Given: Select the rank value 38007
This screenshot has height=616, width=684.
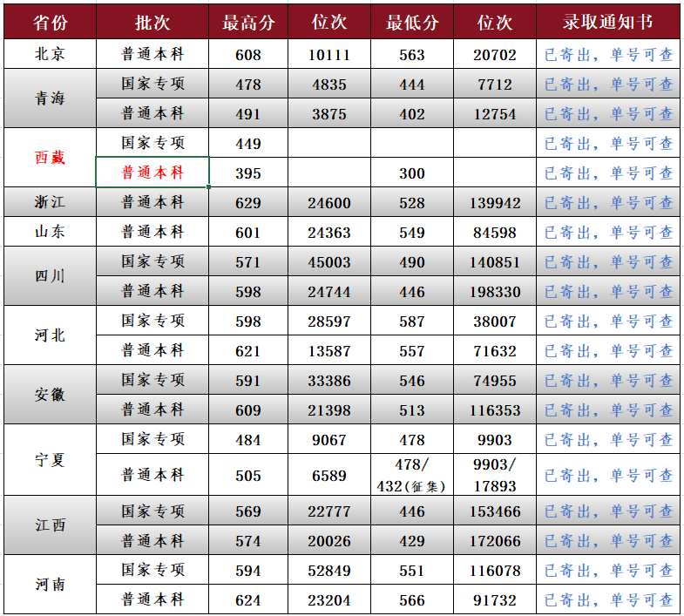Looking at the screenshot, I should click(495, 322).
